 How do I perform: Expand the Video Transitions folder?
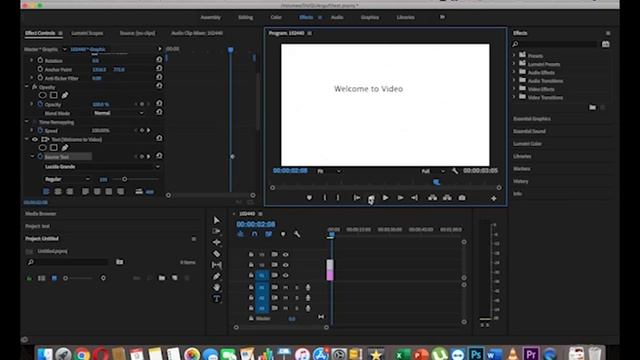(x=514, y=97)
